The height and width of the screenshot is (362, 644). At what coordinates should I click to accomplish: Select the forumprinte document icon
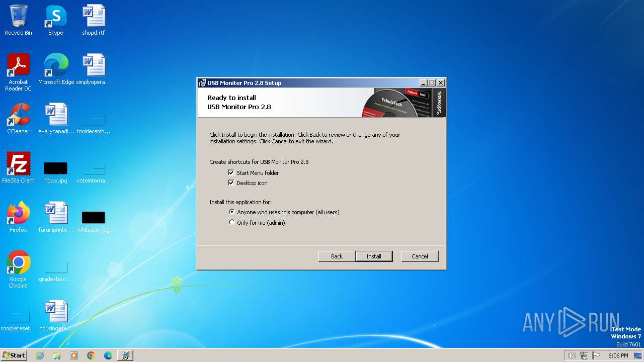coord(56,217)
